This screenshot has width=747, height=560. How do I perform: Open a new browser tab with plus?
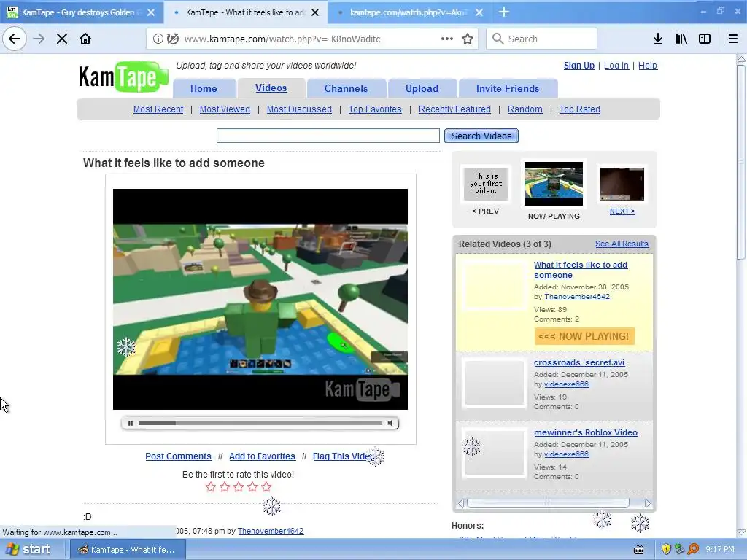click(x=504, y=12)
